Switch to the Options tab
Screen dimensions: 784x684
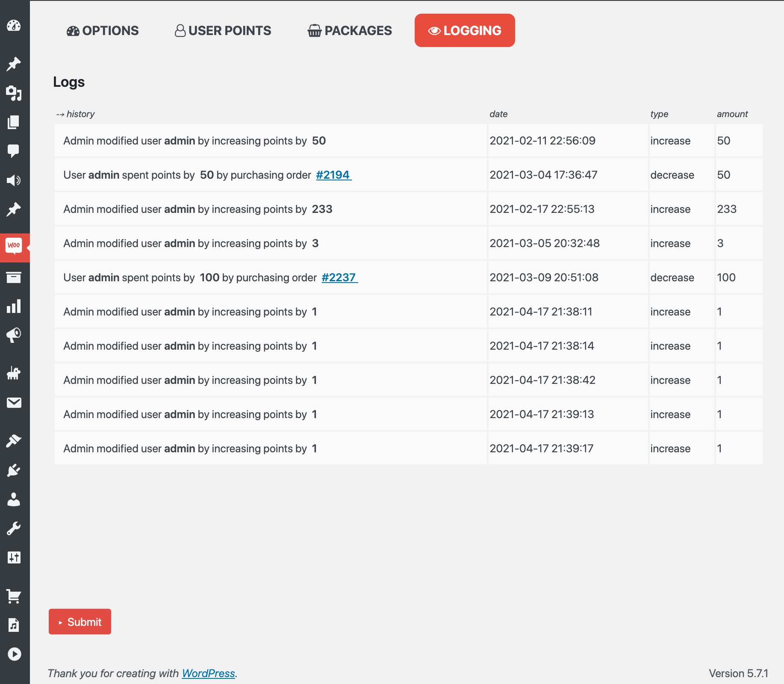click(103, 30)
